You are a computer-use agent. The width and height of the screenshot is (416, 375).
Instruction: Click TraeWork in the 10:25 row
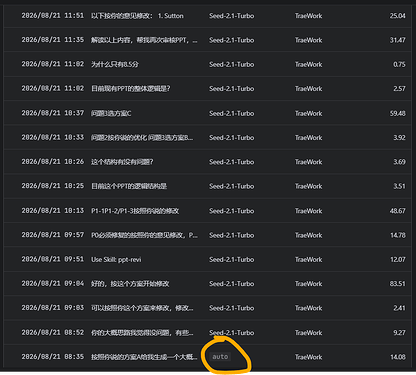point(309,186)
